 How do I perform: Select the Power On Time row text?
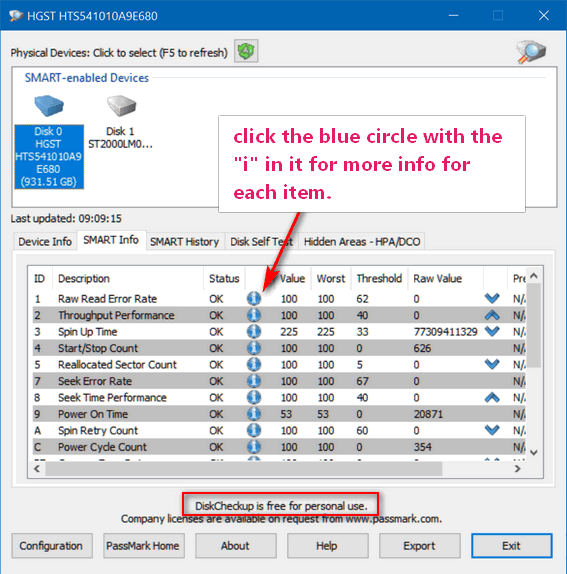click(x=93, y=414)
